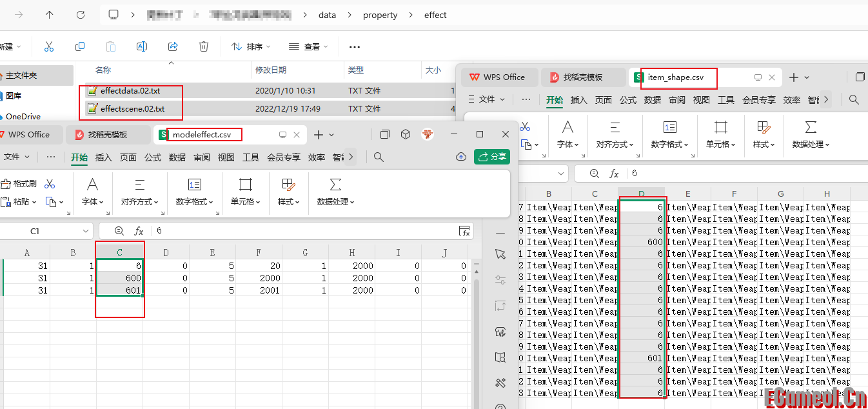Click the delete trash icon in File Explorer
This screenshot has width=868, height=409.
pyautogui.click(x=204, y=46)
